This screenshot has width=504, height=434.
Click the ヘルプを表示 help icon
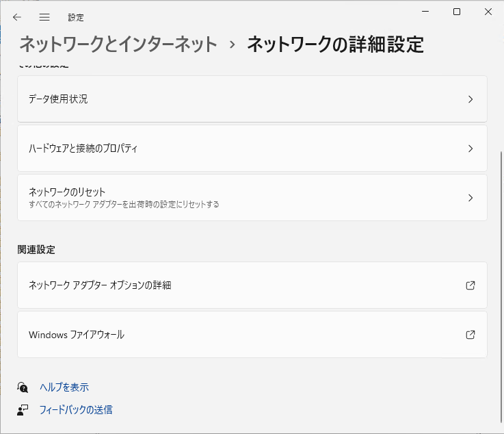[23, 387]
